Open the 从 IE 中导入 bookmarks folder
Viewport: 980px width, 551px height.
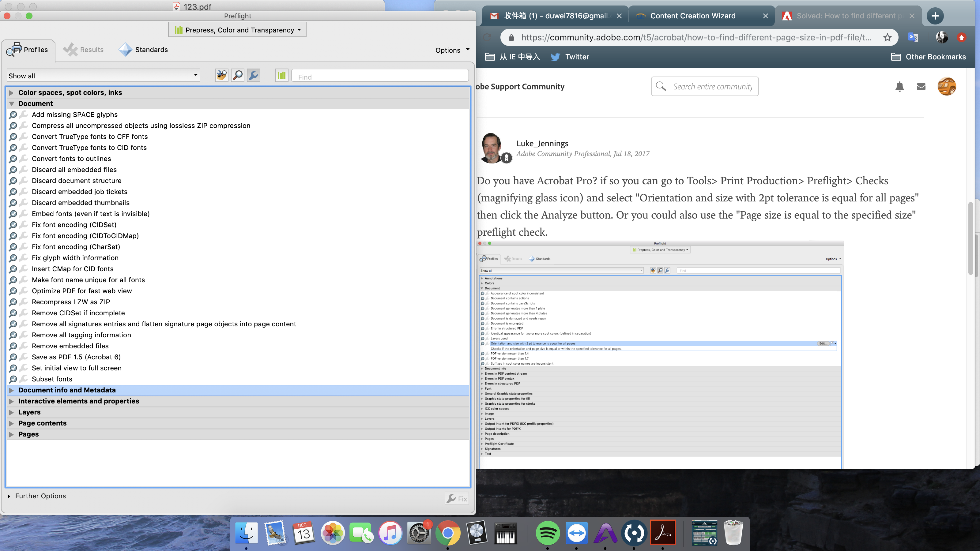[512, 57]
